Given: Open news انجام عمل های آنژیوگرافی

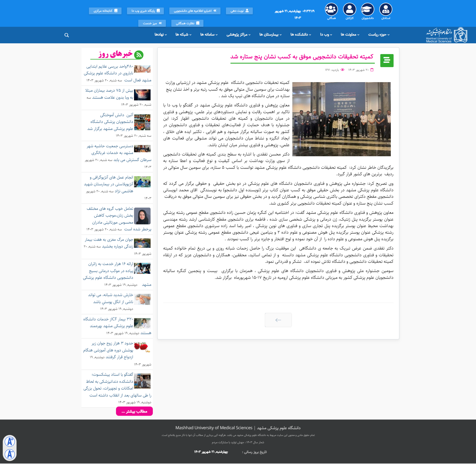Looking at the screenshot, I should pyautogui.click(x=109, y=184).
